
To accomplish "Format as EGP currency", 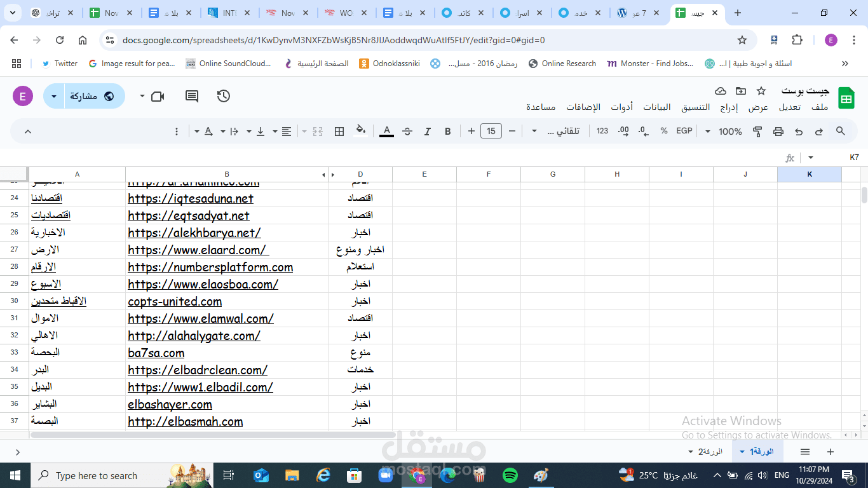I will pos(684,132).
